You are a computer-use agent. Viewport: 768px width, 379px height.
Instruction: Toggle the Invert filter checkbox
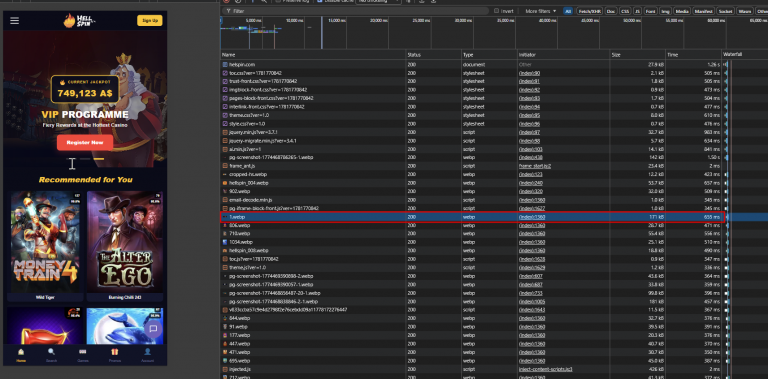click(x=496, y=11)
